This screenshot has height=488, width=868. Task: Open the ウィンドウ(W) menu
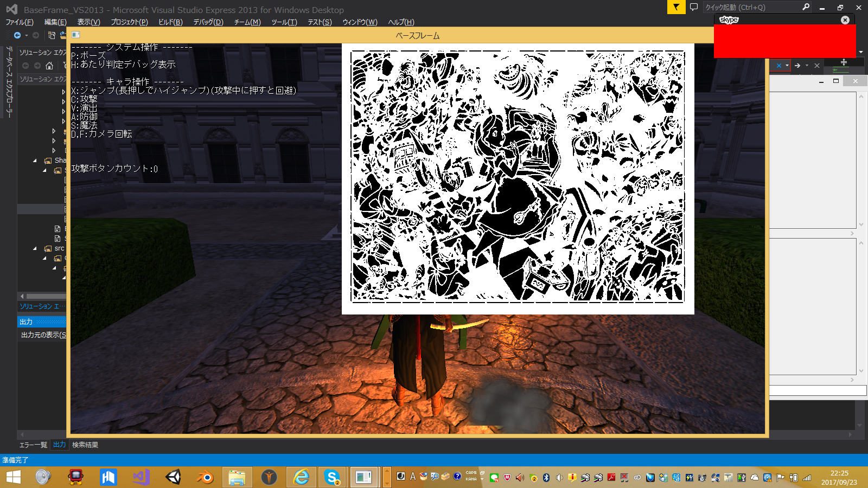coord(360,22)
